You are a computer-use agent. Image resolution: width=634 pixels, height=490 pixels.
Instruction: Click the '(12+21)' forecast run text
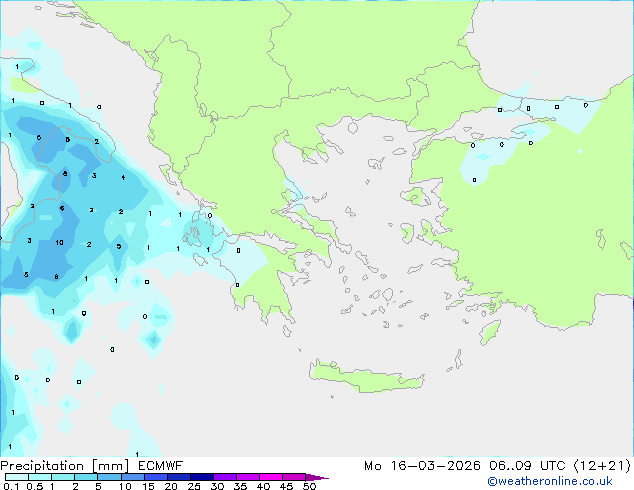pyautogui.click(x=602, y=466)
